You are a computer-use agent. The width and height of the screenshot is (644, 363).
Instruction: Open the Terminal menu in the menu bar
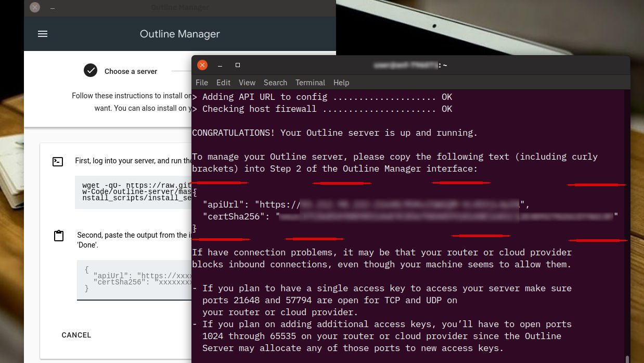310,82
